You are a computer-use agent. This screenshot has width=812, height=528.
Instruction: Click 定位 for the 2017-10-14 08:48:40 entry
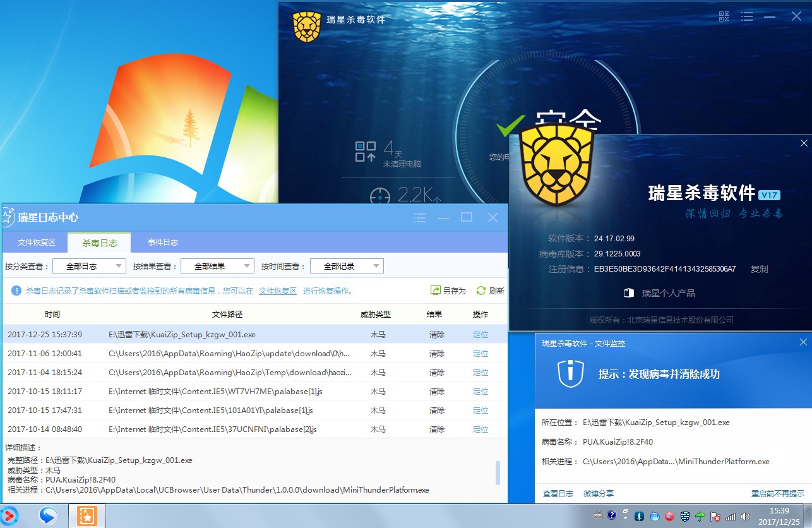pos(481,429)
